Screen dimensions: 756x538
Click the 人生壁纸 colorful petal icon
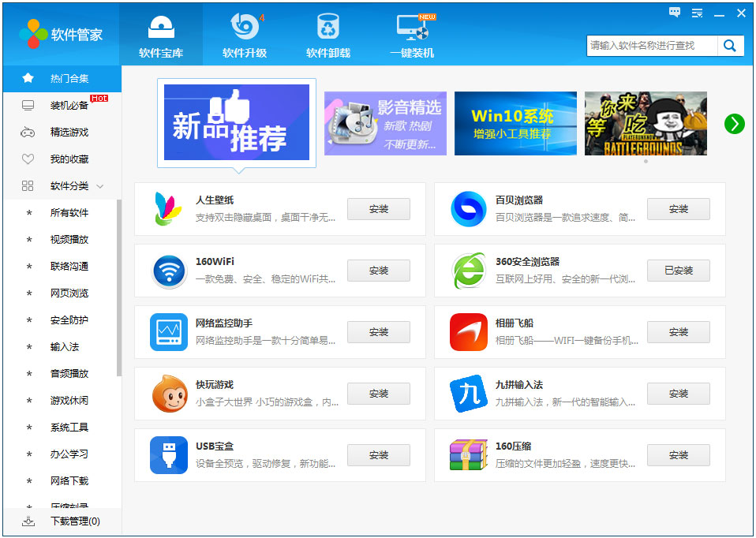[x=168, y=209]
